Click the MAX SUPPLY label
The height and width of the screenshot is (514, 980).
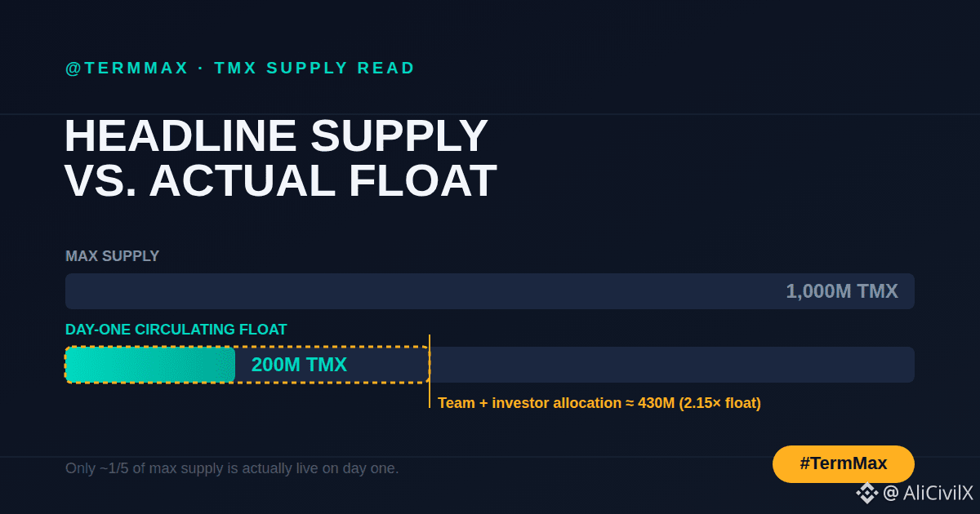tap(112, 256)
